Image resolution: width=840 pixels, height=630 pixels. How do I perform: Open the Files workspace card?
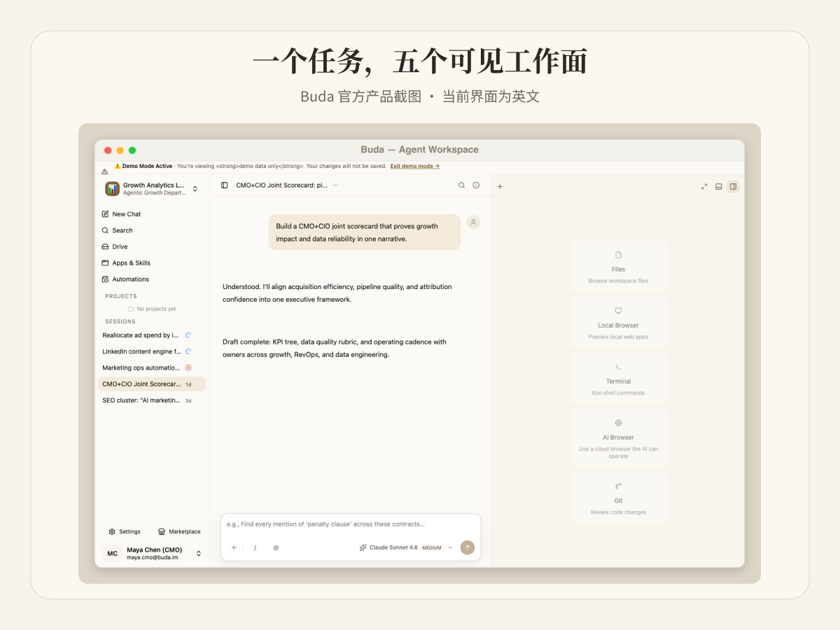pyautogui.click(x=618, y=267)
